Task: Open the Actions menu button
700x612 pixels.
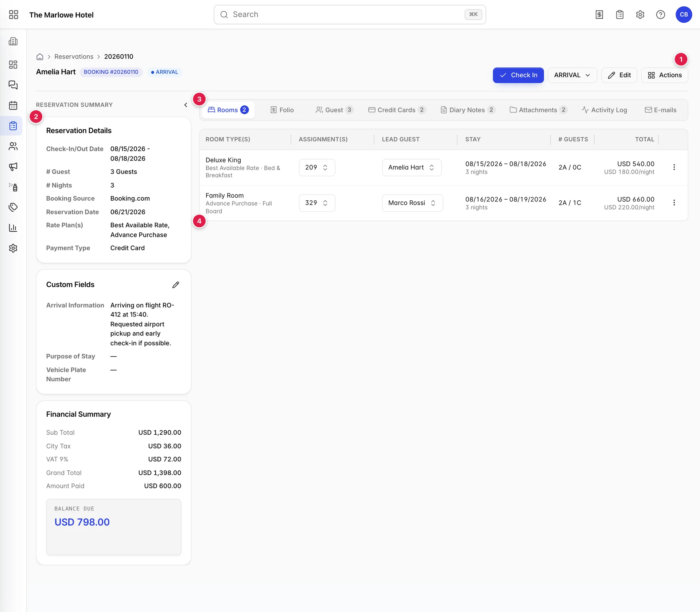Action: 664,75
